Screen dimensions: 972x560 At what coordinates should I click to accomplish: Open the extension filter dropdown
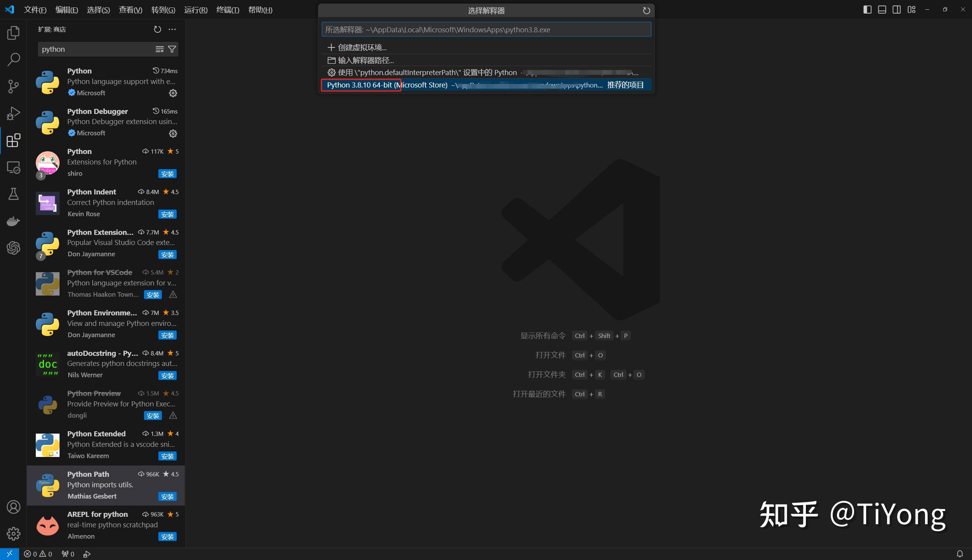[x=172, y=49]
